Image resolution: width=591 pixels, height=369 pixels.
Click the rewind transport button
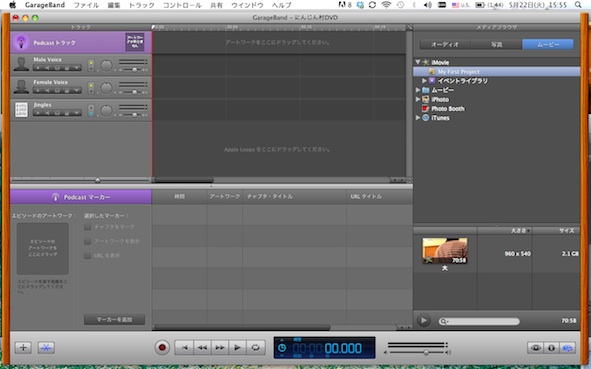[202, 348]
